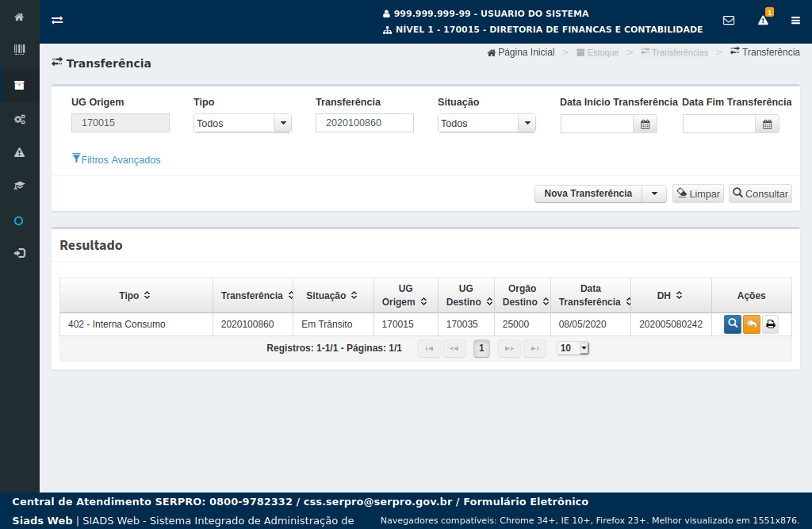Toggle sidebar with the swap arrows icon

[x=57, y=20]
